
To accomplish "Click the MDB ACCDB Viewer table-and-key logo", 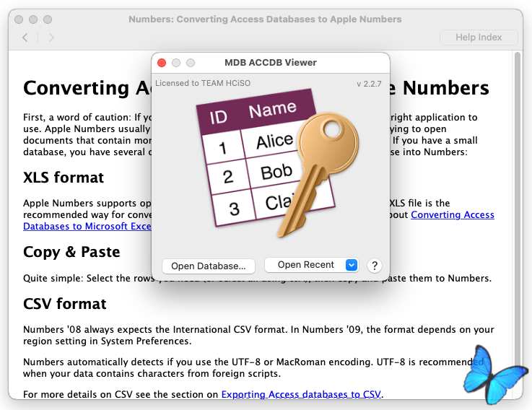I will click(x=276, y=163).
